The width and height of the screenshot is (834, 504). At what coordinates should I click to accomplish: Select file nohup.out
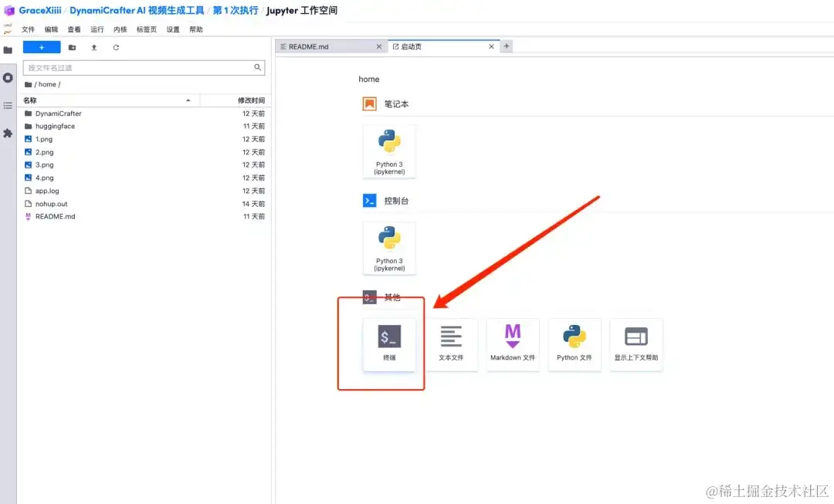point(144,204)
